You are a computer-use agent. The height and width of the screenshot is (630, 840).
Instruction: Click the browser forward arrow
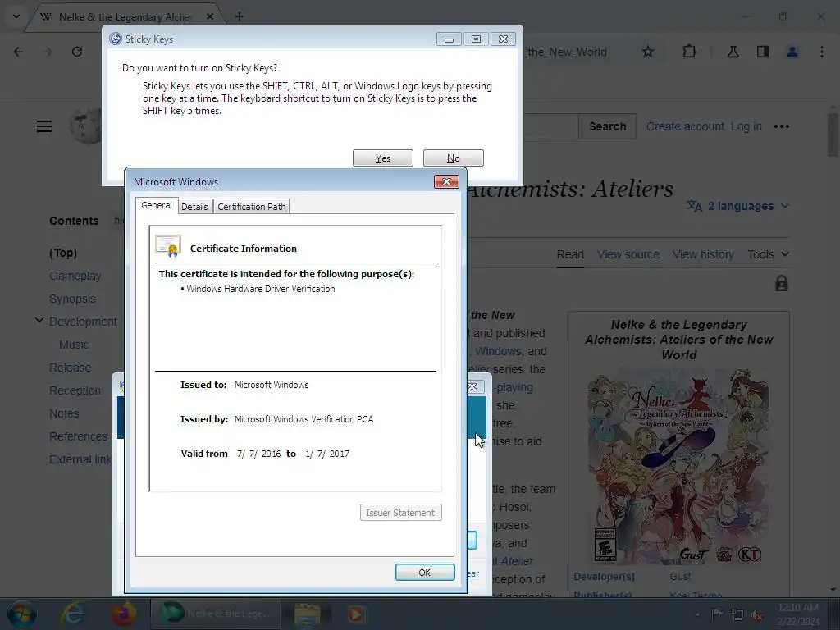(x=48, y=52)
